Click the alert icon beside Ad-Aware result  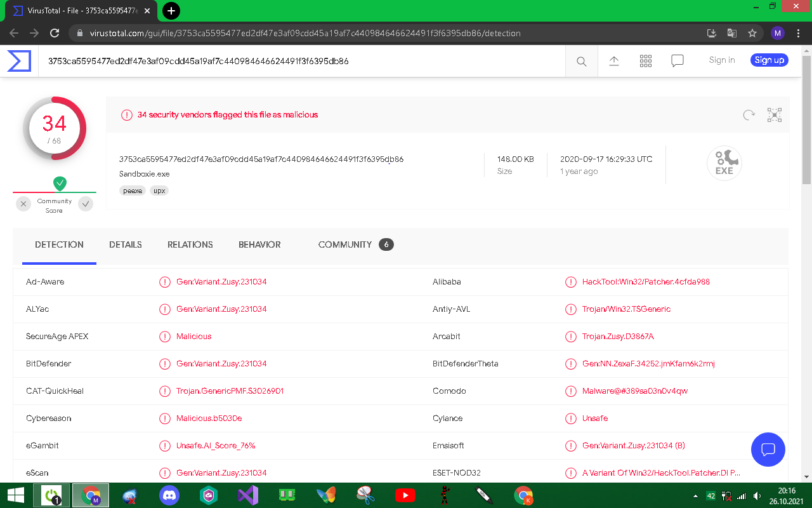point(165,282)
